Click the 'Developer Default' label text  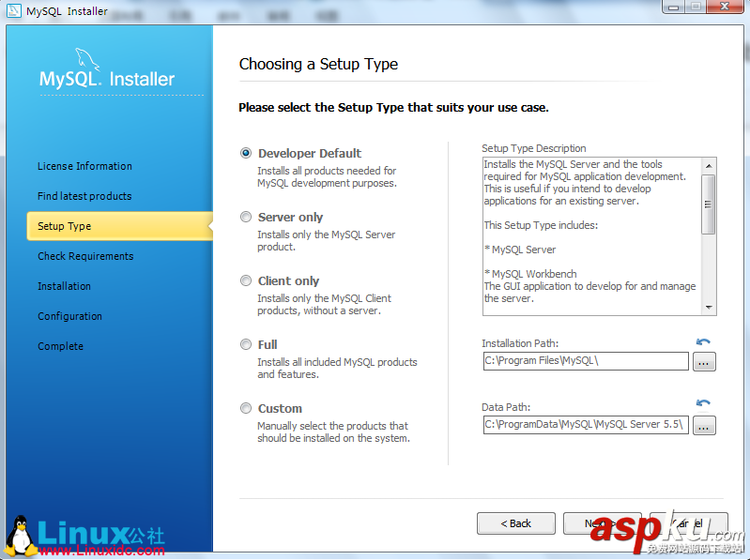[310, 154]
